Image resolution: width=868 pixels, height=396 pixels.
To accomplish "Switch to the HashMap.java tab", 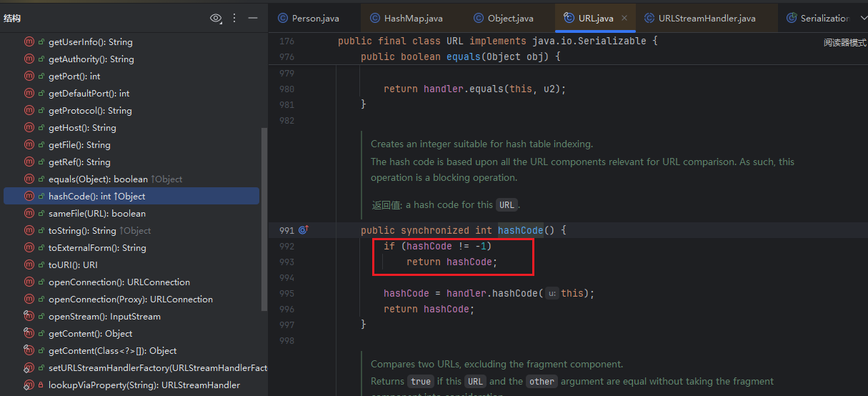I will (x=413, y=18).
